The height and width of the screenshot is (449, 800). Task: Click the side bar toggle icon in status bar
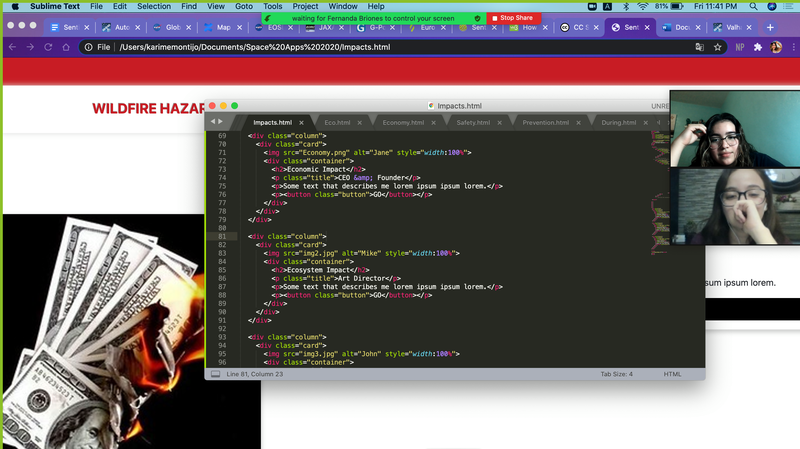point(215,374)
